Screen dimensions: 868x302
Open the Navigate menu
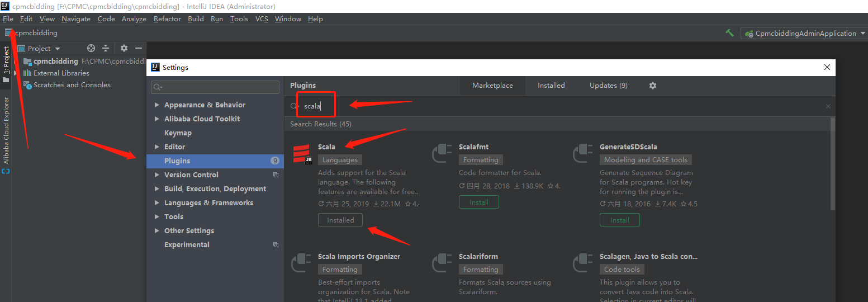76,19
